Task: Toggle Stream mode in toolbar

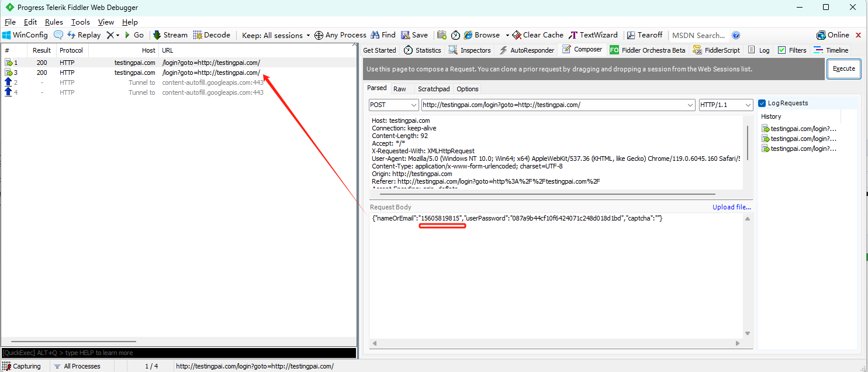Action: pos(170,35)
